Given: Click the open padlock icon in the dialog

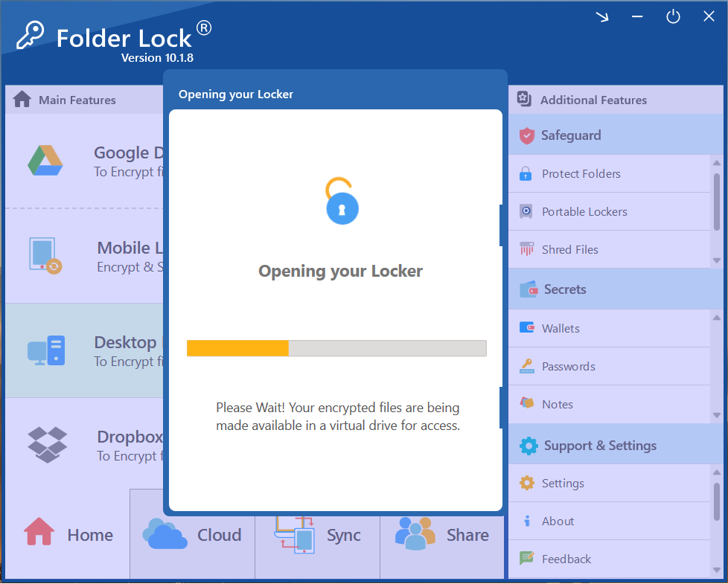Looking at the screenshot, I should coord(342,201).
